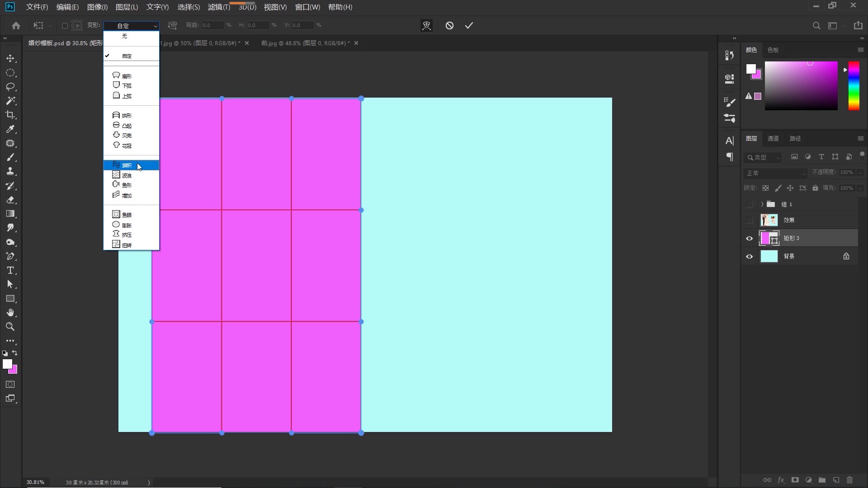Viewport: 868px width, 488px height.
Task: Hide the 背景 layer
Action: [x=750, y=257]
